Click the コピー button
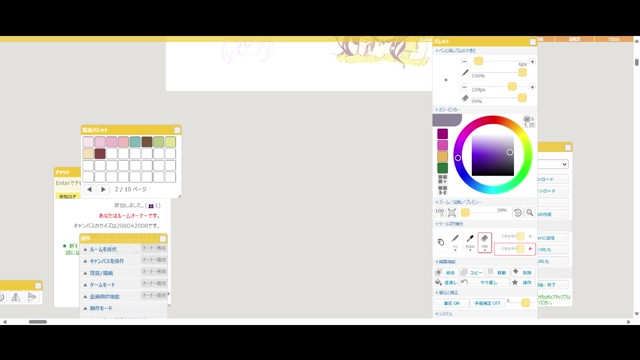640x360 pixels. click(x=472, y=272)
